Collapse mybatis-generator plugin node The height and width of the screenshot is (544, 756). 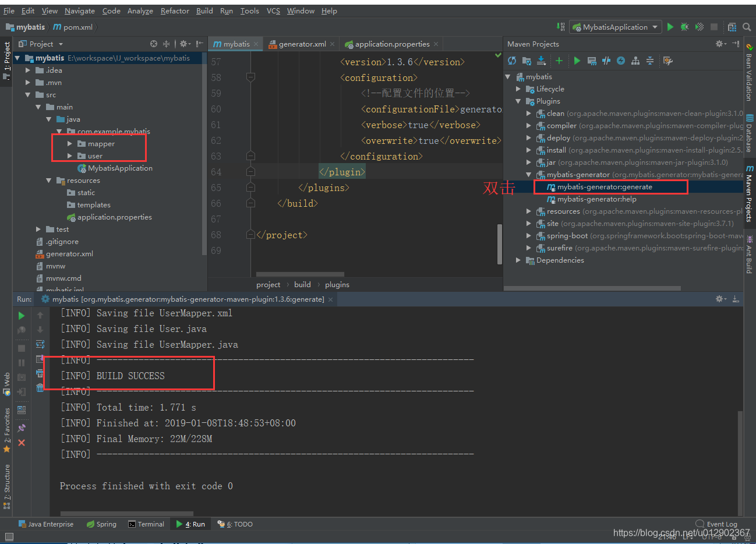[x=529, y=175]
